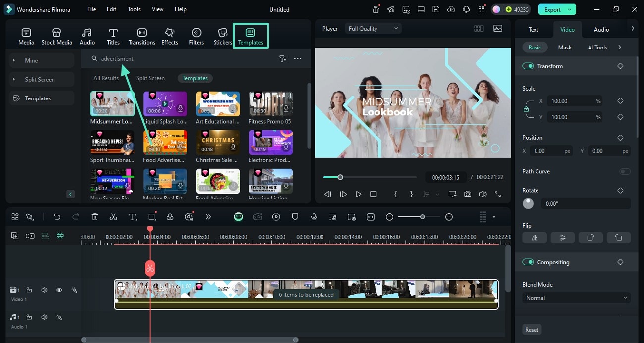Add keyframe for Transform
Image resolution: width=644 pixels, height=343 pixels.
620,66
